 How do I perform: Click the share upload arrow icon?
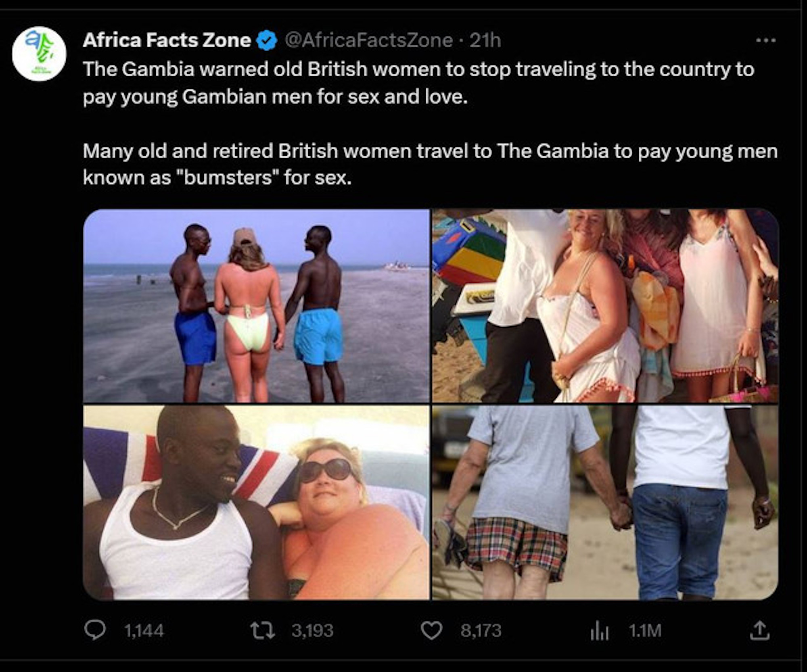759,631
